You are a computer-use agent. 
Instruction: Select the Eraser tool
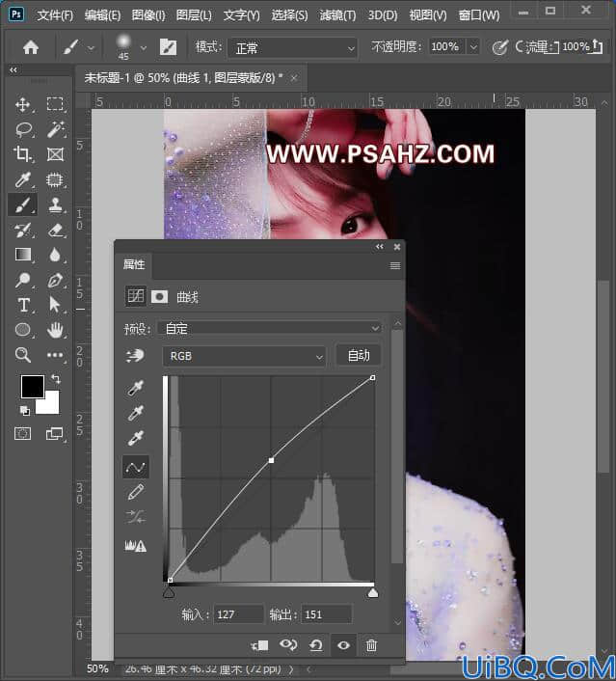coord(56,230)
